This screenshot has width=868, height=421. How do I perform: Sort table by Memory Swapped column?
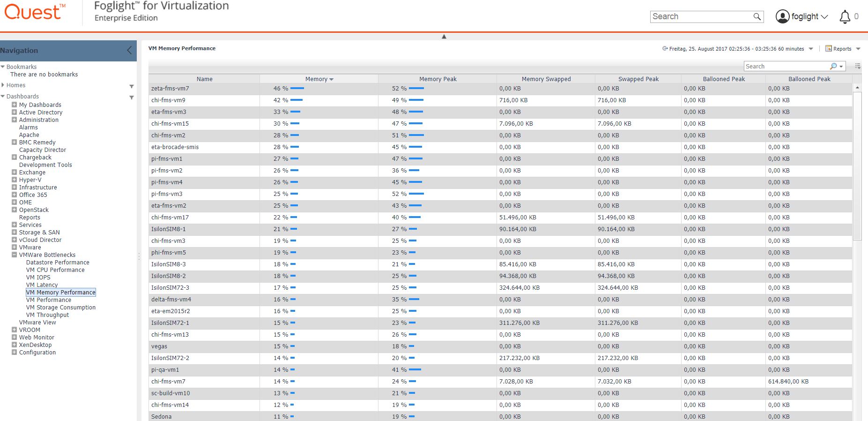pos(546,79)
